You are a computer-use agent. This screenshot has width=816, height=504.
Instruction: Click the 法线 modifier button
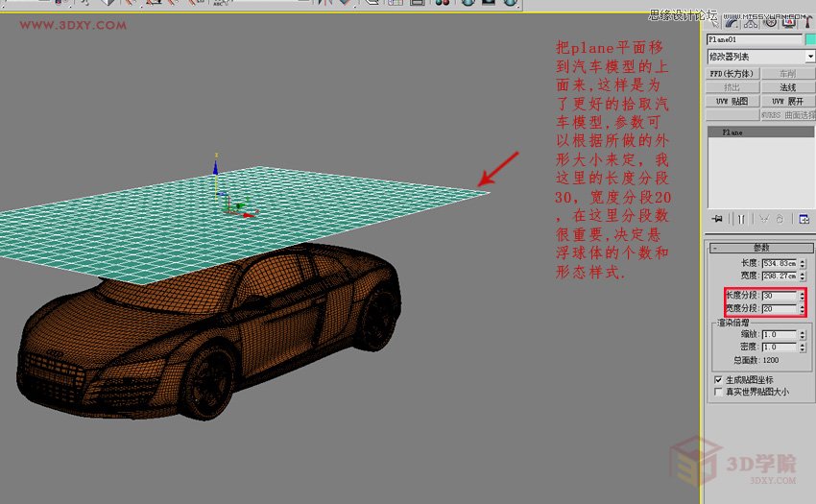coord(788,87)
